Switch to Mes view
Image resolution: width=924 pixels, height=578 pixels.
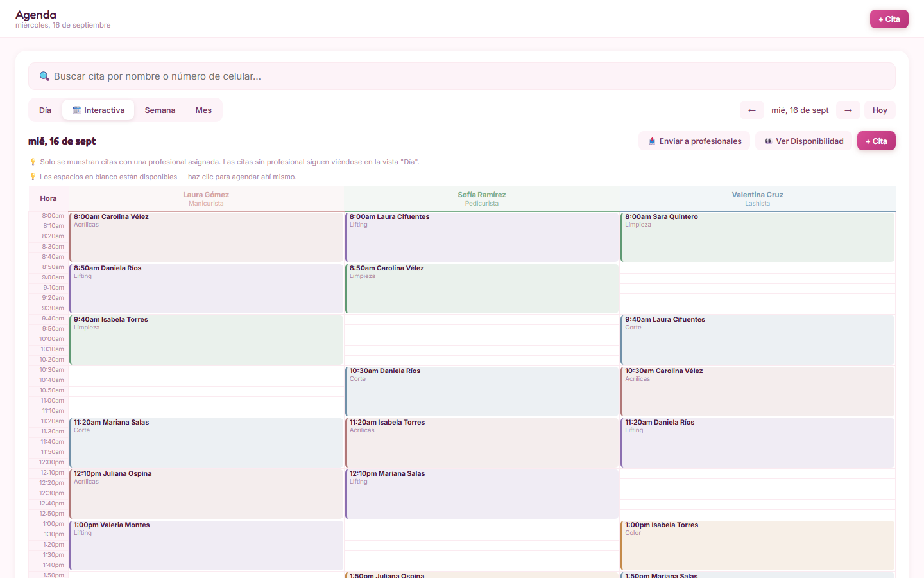click(x=203, y=110)
